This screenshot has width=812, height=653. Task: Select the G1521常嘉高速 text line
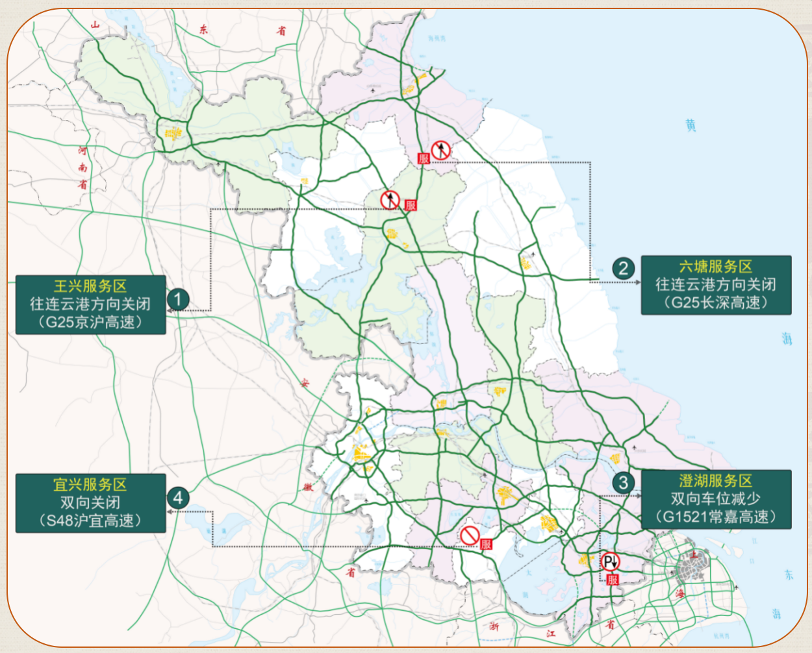716,517
